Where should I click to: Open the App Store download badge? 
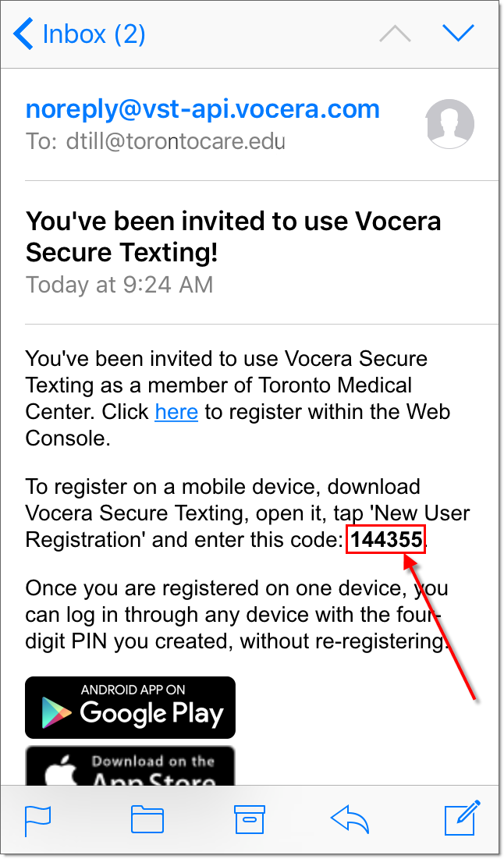coord(130,768)
